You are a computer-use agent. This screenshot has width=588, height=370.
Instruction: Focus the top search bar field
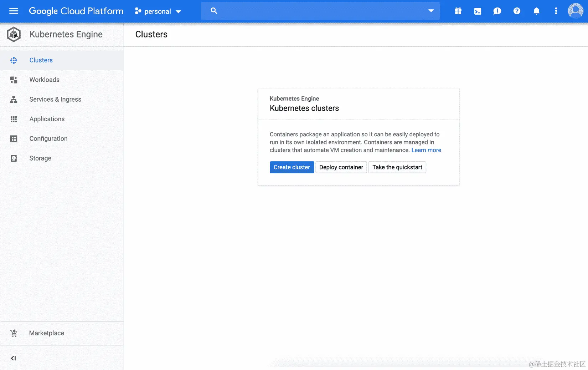point(320,11)
